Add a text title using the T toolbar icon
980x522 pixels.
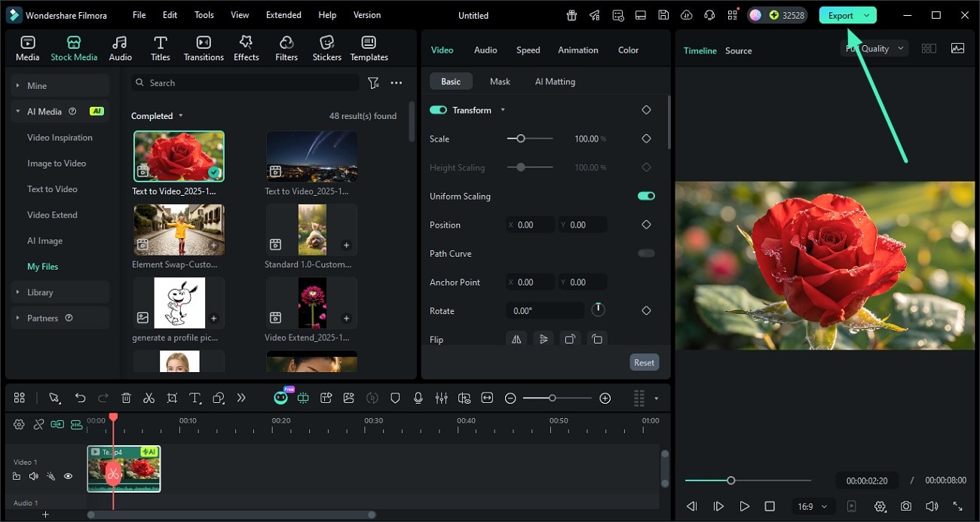click(194, 398)
